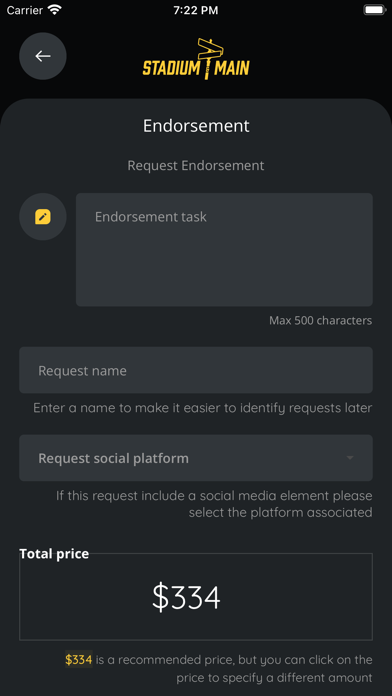
Task: Focus the Endorsement task text area
Action: pos(224,249)
